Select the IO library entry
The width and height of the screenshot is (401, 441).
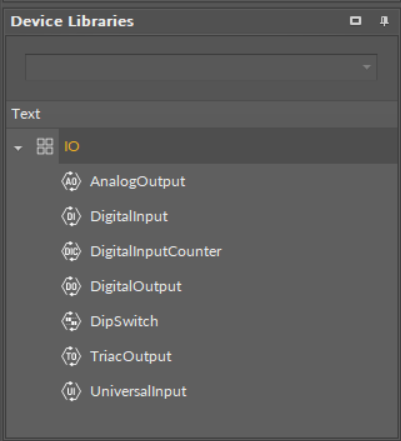(x=72, y=146)
